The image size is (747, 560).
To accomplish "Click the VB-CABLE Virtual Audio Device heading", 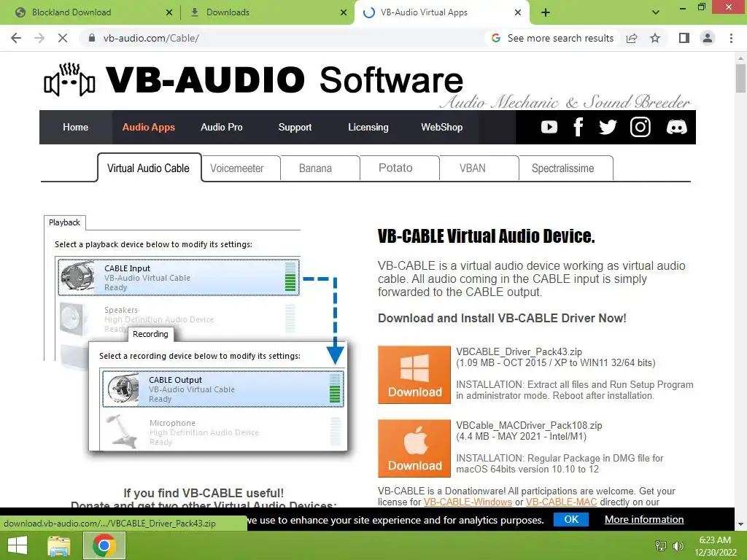I will point(486,236).
